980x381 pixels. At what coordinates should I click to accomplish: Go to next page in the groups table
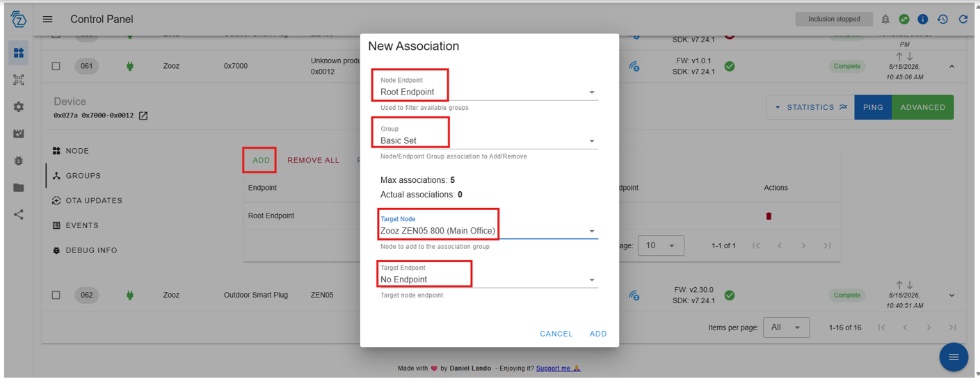(803, 245)
